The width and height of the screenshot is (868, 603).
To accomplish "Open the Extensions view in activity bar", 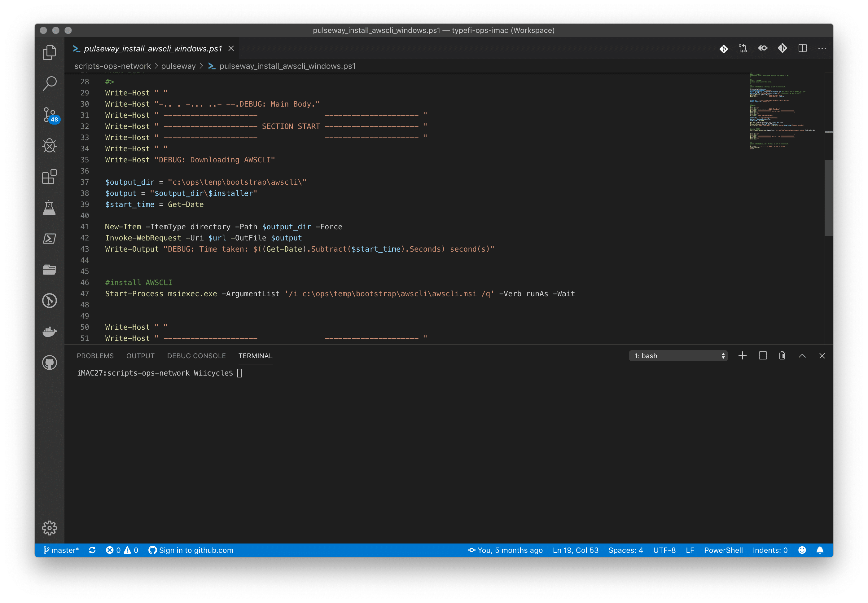I will (50, 177).
